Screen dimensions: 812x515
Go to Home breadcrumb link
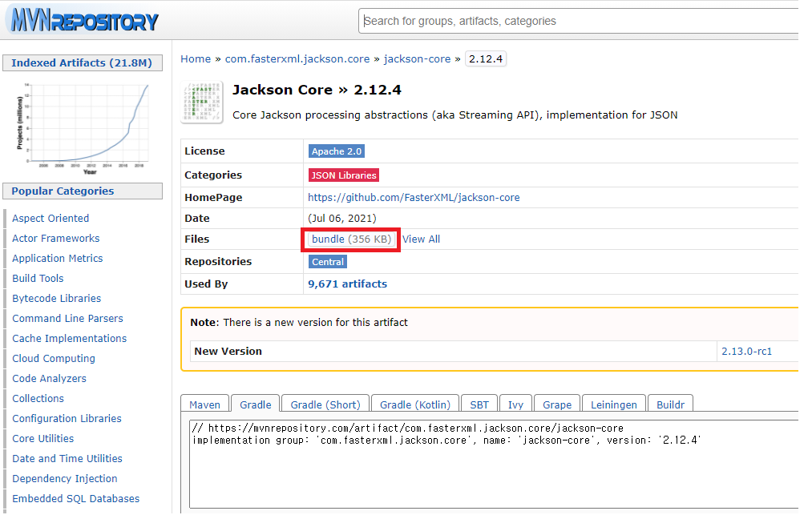coord(196,59)
